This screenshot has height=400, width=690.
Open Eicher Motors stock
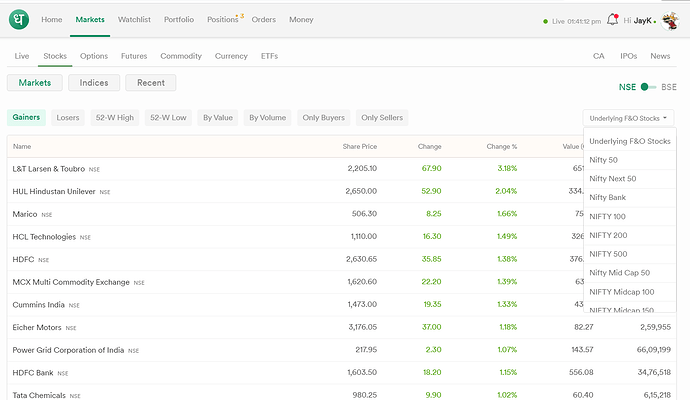pos(341,327)
